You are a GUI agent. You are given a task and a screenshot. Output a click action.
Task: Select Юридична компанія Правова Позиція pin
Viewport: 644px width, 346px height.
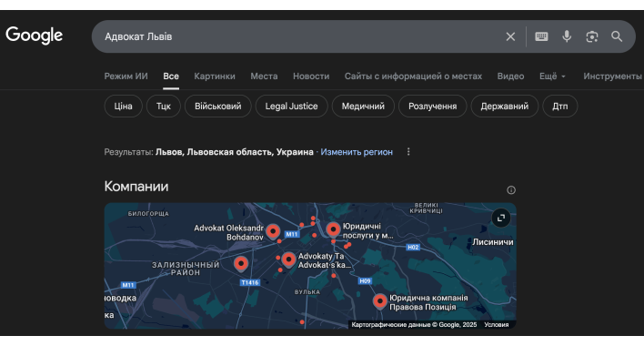[380, 301]
